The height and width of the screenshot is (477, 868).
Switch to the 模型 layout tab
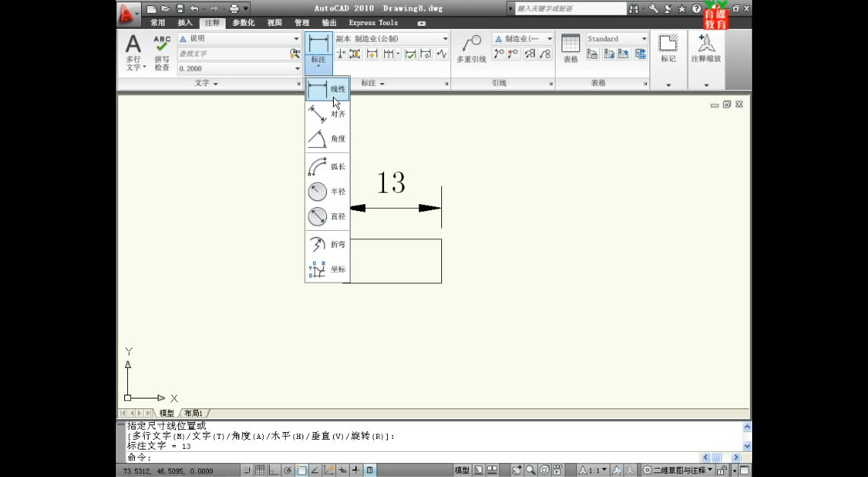coord(167,413)
